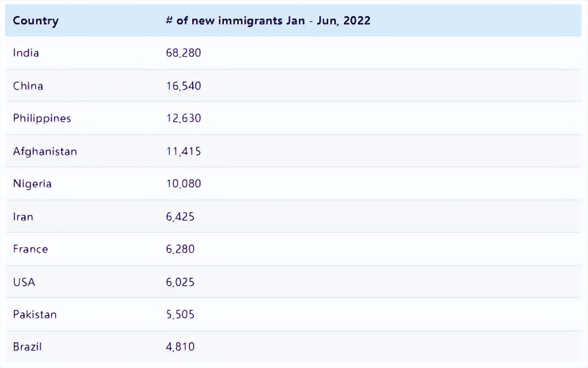
Task: Click the 6,025 value for USA
Action: pos(180,282)
